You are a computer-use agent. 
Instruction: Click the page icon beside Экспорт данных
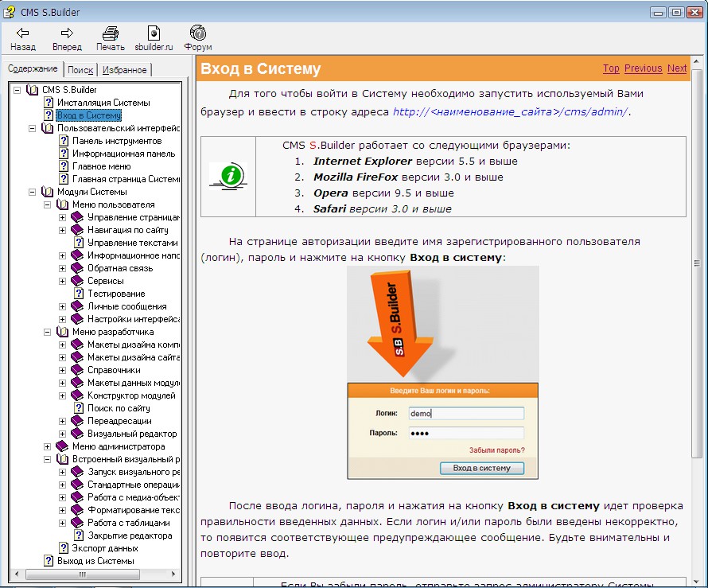[64, 548]
